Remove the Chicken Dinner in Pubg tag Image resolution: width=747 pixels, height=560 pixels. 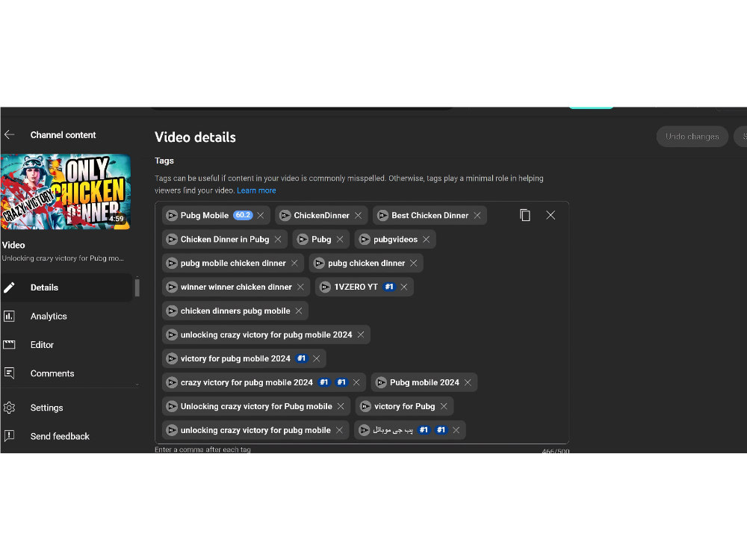point(278,240)
